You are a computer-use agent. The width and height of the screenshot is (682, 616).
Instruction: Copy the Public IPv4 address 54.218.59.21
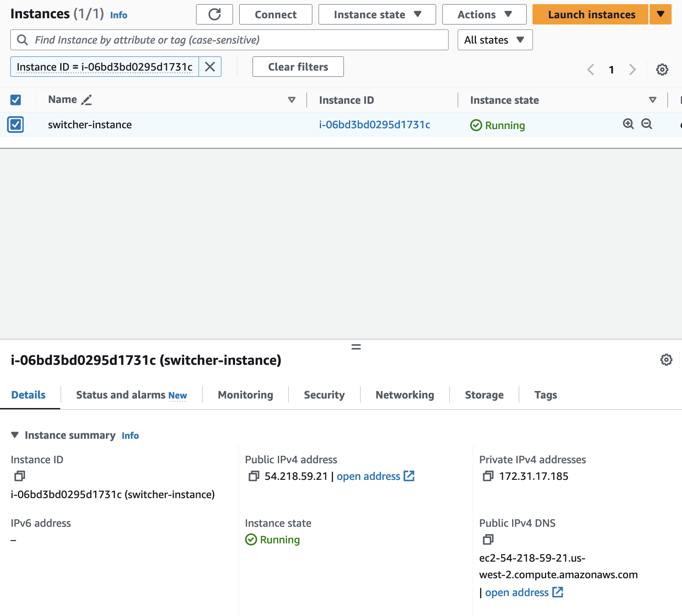tap(254, 476)
